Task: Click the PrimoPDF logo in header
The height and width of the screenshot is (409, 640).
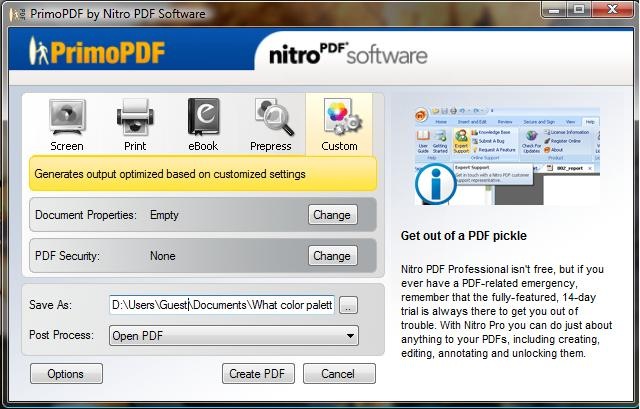Action: click(x=97, y=51)
